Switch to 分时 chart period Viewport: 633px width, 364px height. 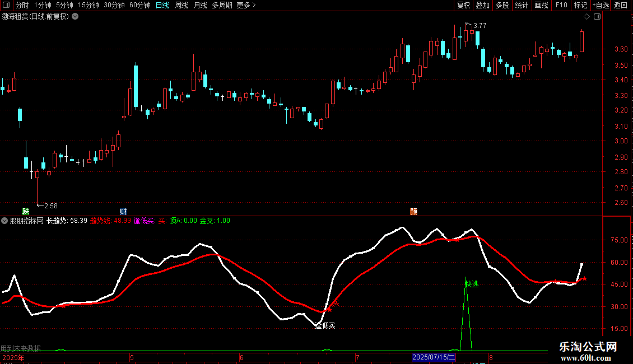click(22, 5)
